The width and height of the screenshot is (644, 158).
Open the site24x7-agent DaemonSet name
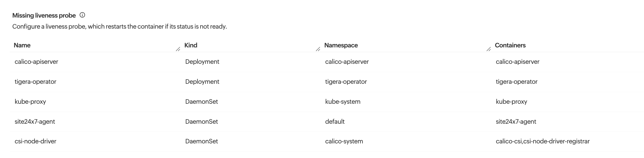(x=35, y=122)
